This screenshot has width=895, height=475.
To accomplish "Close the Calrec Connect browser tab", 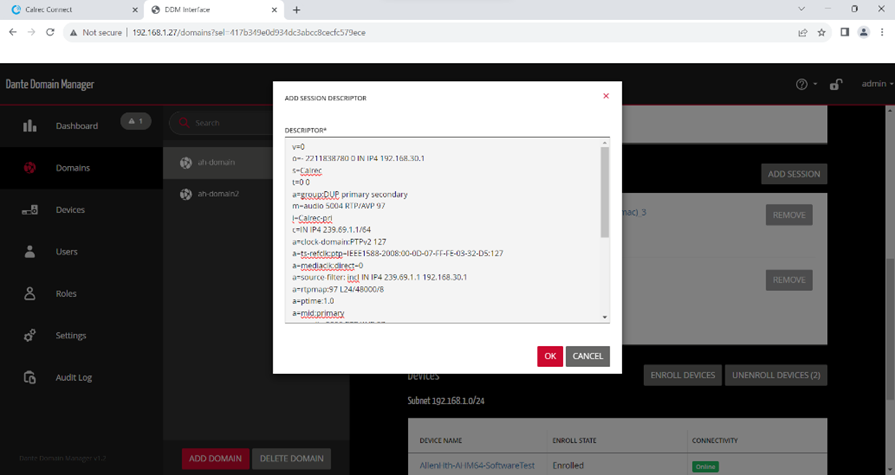I will [135, 10].
